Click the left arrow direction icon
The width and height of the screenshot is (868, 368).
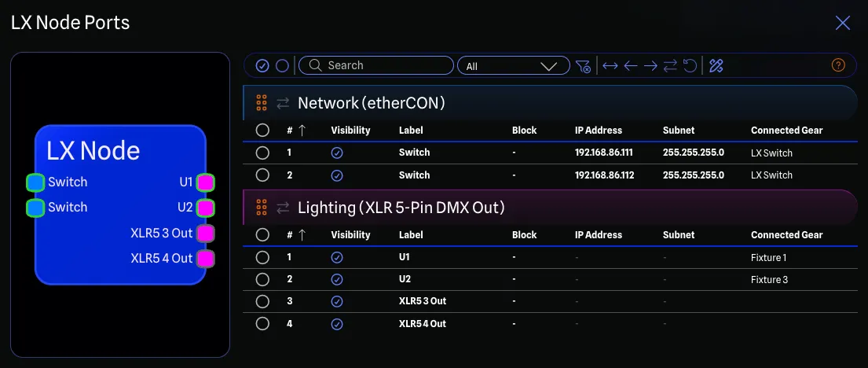[x=630, y=66]
